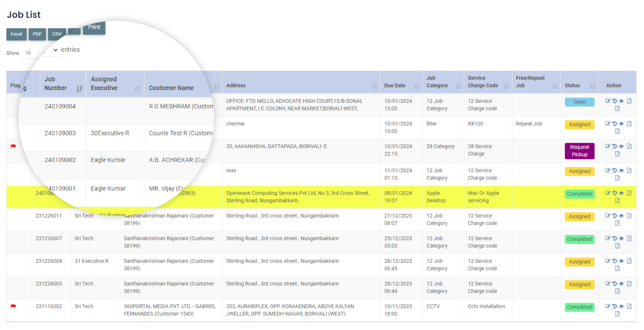The width and height of the screenshot is (644, 330).
Task: Sort the list by Job Category header
Action: (458, 86)
